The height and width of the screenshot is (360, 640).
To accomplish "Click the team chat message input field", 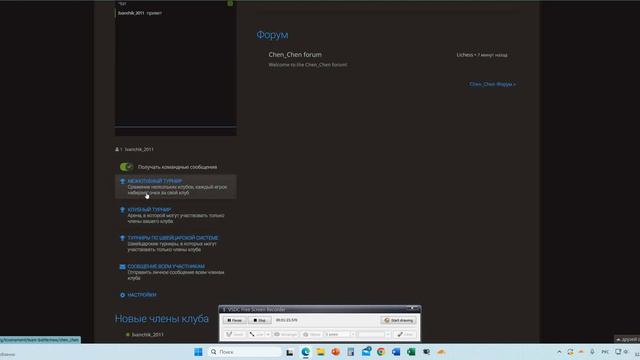I will click(176, 131).
